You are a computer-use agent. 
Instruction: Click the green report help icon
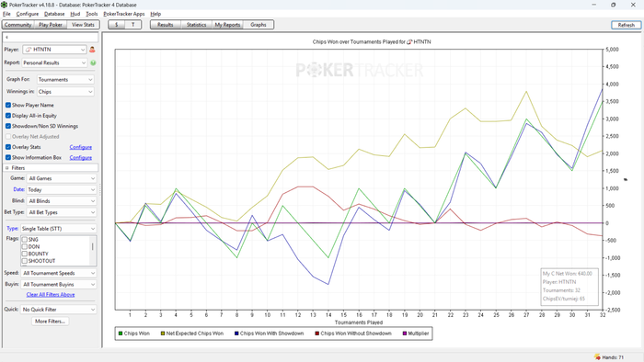(93, 62)
